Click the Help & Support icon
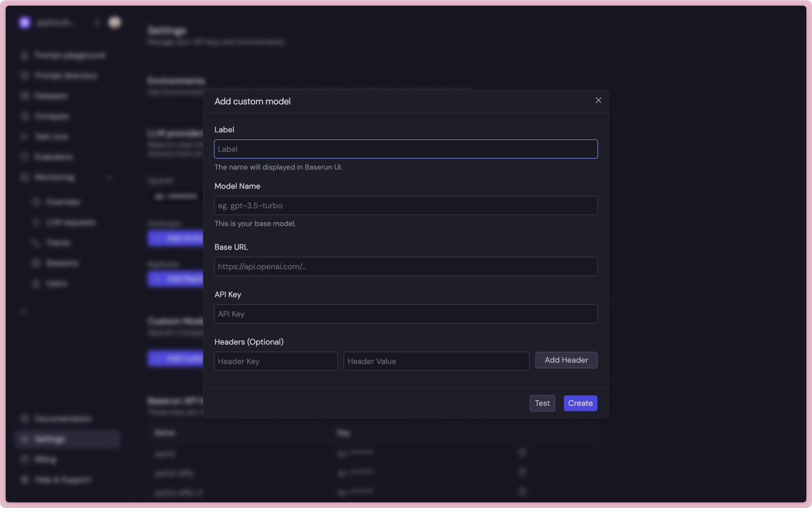 tap(24, 480)
